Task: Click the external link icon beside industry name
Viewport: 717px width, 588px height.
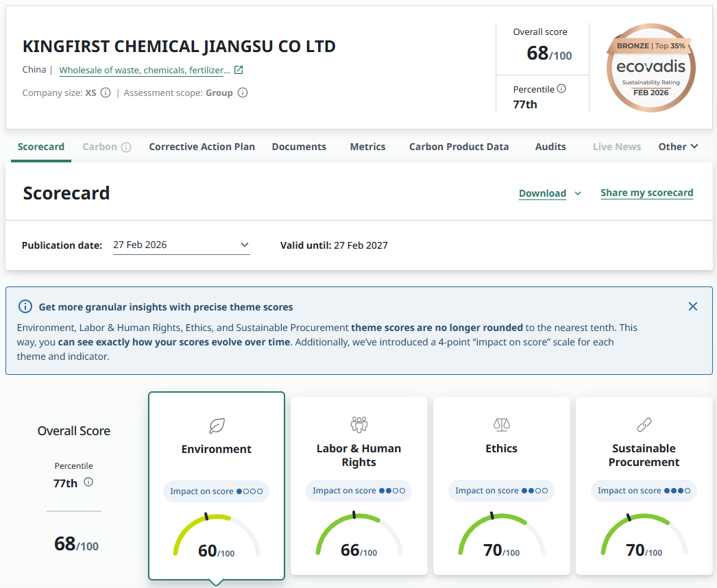Action: (x=239, y=70)
